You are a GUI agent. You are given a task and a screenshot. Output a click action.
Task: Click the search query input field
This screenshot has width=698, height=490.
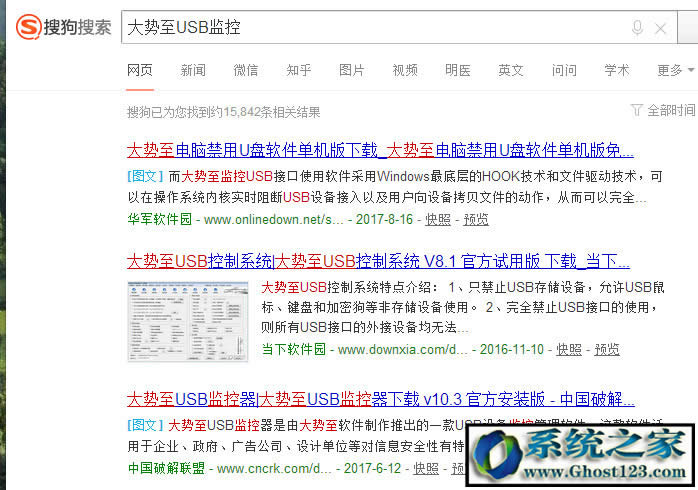point(370,28)
